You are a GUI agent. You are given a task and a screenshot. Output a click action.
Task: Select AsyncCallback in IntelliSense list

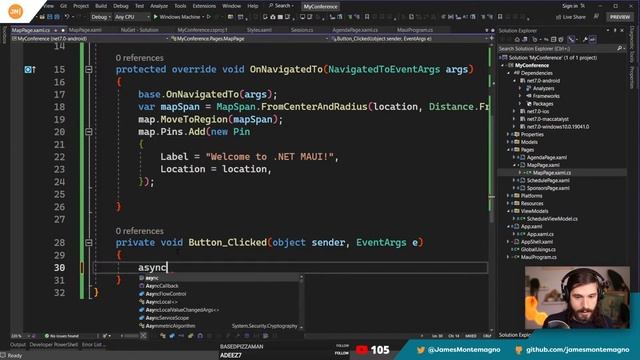pos(162,286)
